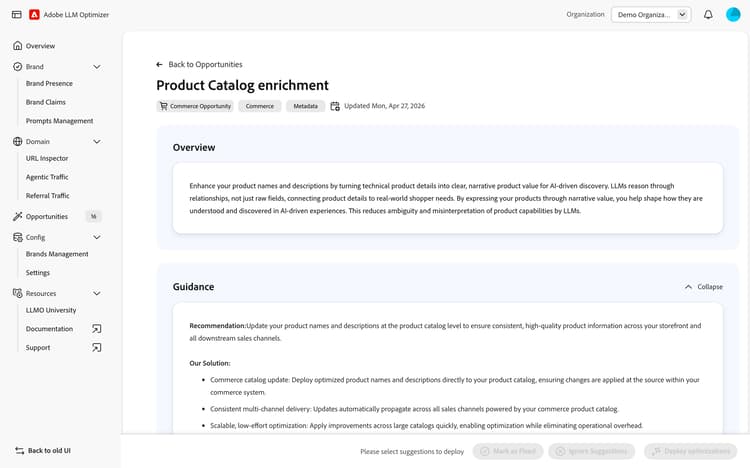750x468 pixels.
Task: Click the Guidance heading
Action: pyautogui.click(x=193, y=287)
